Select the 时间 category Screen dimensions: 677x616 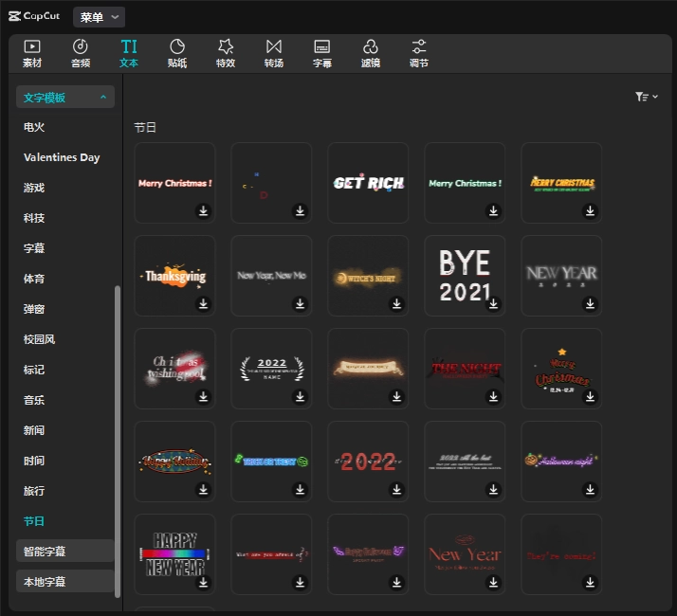pos(34,461)
